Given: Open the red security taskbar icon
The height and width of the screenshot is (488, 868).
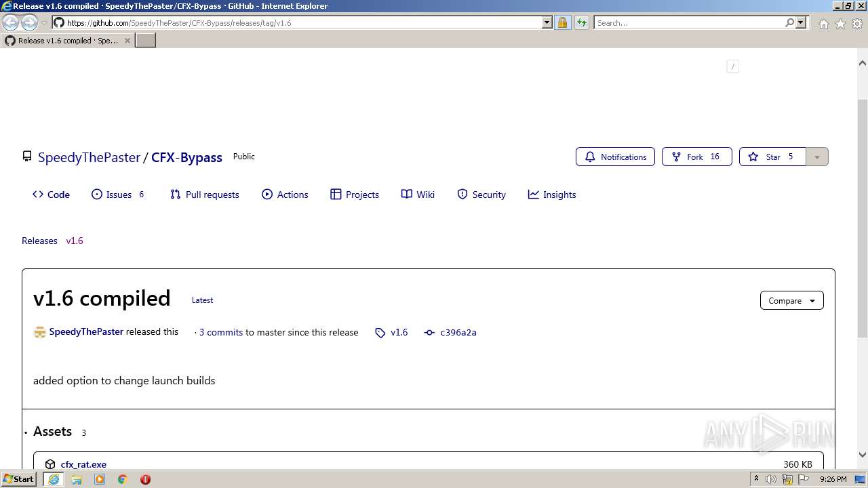Looking at the screenshot, I should click(x=145, y=479).
